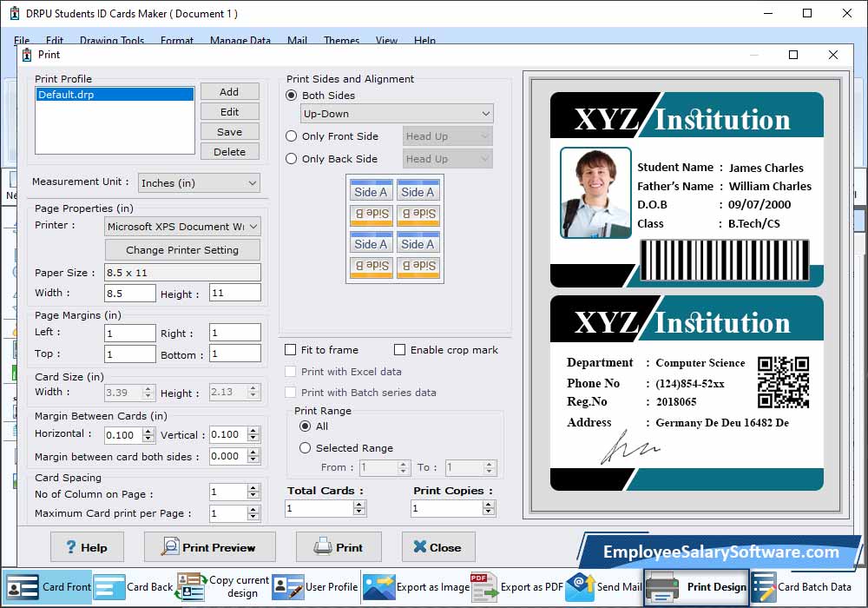Increase Horizontal margin between cards
This screenshot has height=608, width=868.
coord(148,431)
